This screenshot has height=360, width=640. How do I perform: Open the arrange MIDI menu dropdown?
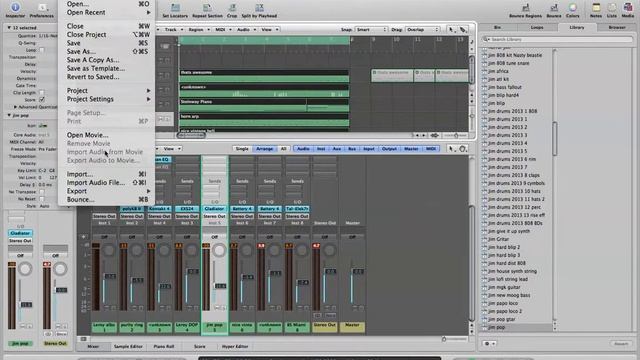pos(222,29)
